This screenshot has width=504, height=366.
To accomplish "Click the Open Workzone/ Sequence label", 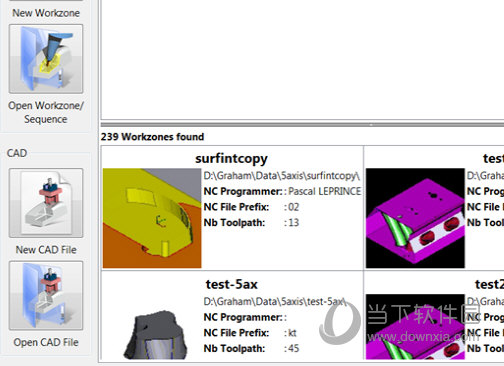I will 46,112.
